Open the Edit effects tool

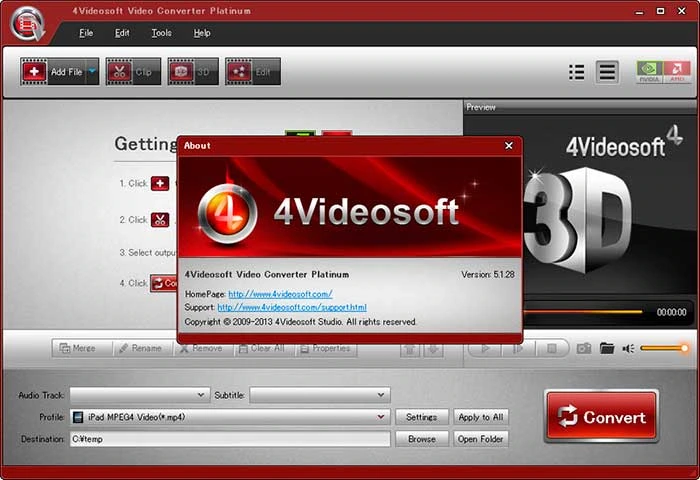253,71
